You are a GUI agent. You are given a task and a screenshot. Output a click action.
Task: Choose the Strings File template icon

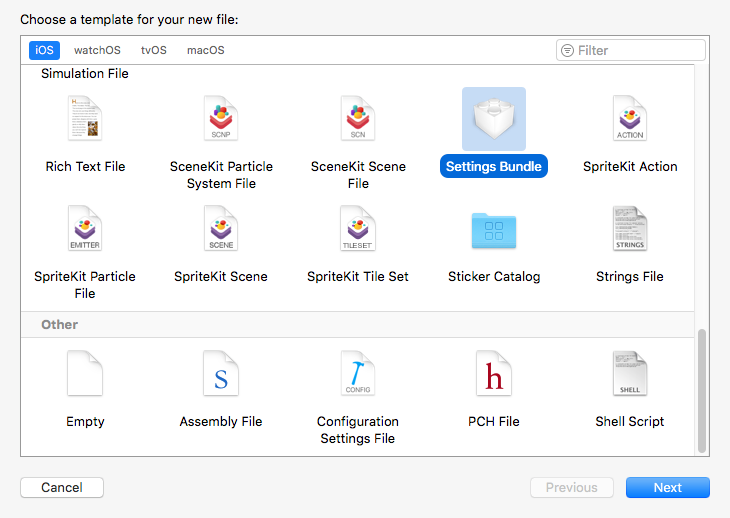pyautogui.click(x=630, y=229)
